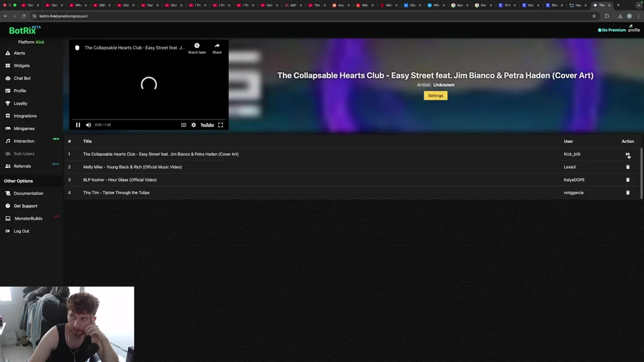Open the Widgets sidebar section
Image resolution: width=644 pixels, height=362 pixels.
point(22,65)
